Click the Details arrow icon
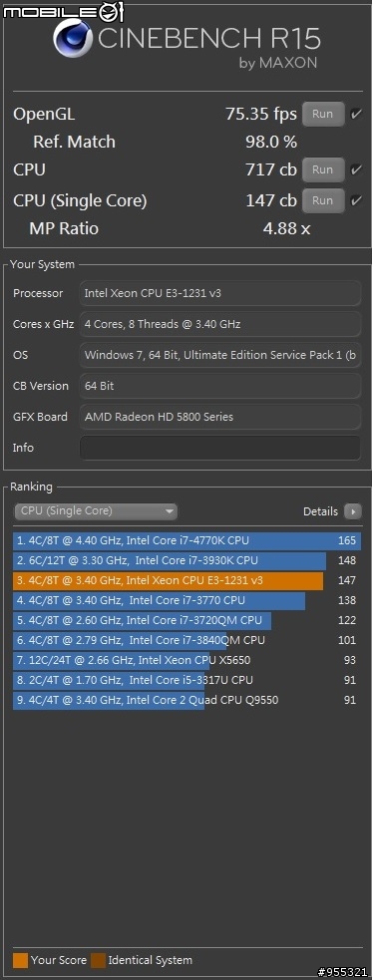 point(353,511)
